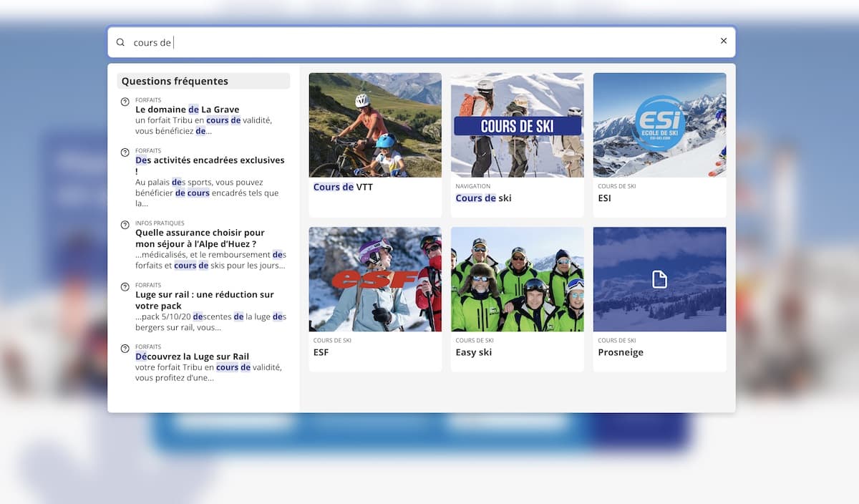
Task: Focus the search field containing "cours de"
Action: point(422,42)
